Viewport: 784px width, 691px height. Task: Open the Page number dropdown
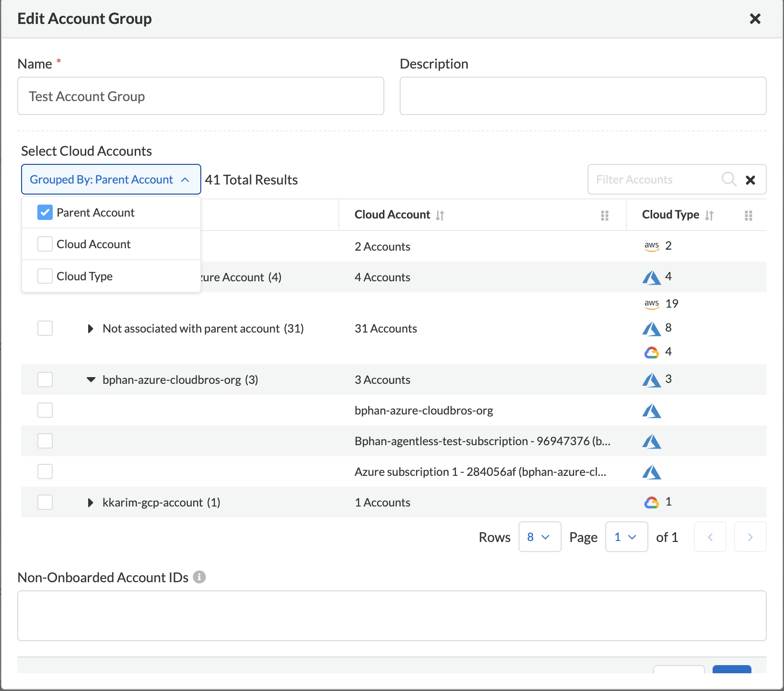click(627, 537)
